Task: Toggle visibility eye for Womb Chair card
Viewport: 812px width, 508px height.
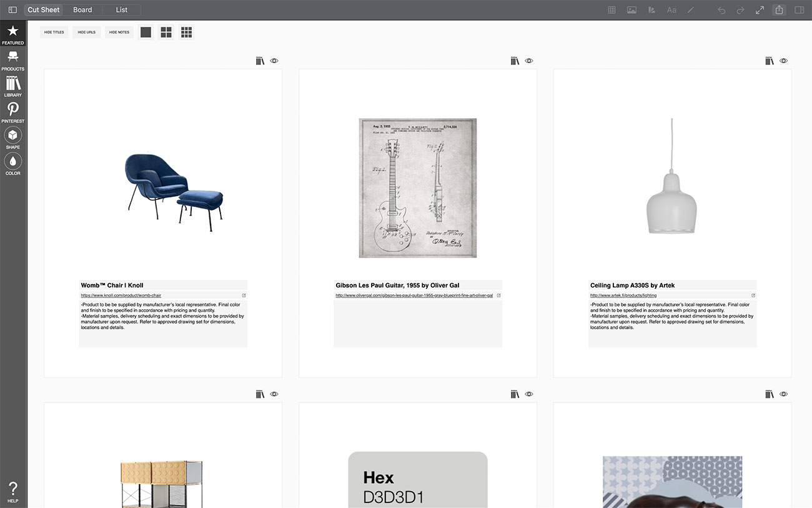Action: (x=274, y=61)
